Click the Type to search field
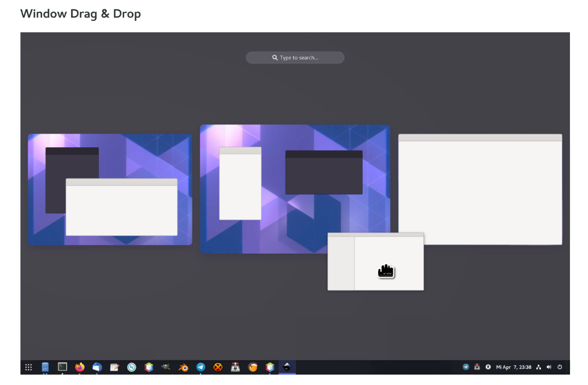This screenshot has width=588, height=385. (295, 57)
